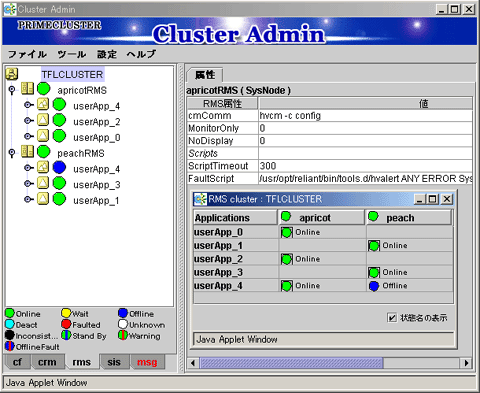Click the peach column header
Viewport: 480px width, 393px height.
click(409, 218)
